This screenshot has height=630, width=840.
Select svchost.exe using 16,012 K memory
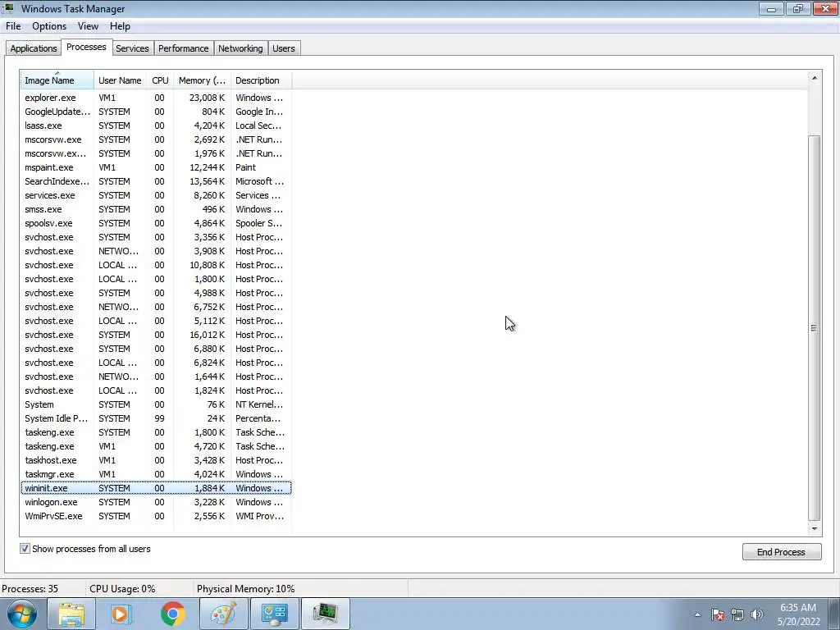coord(156,335)
